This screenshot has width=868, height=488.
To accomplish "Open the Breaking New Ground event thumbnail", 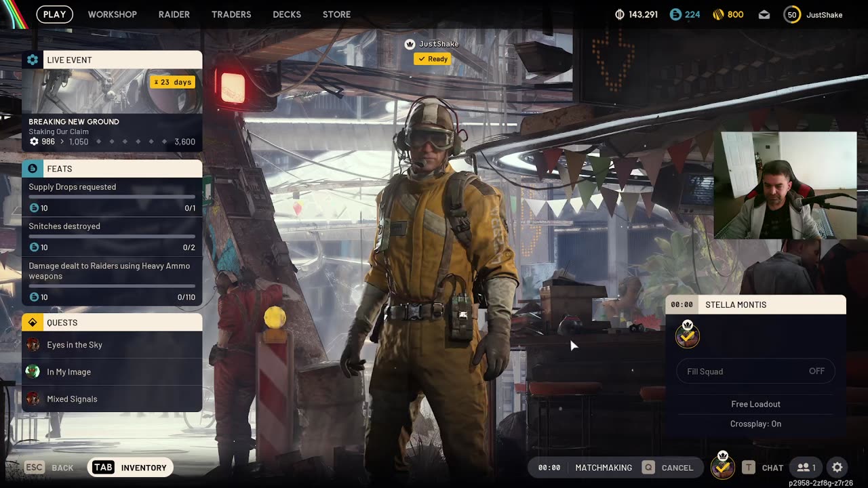I will point(112,91).
